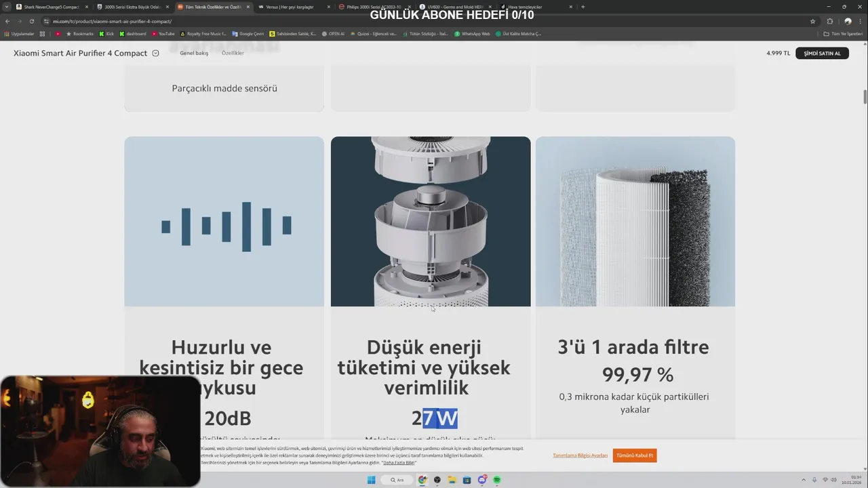
Task: Open the Kick bookmark
Action: click(x=106, y=33)
